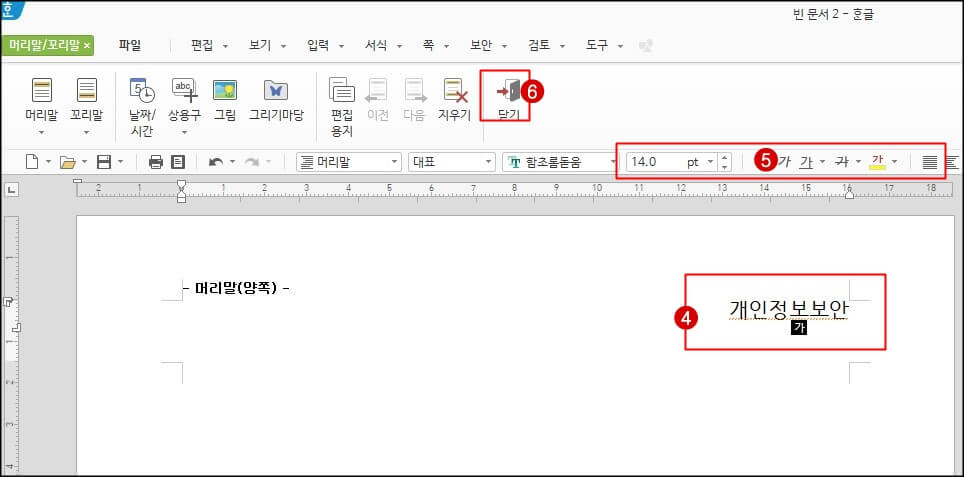Apply yellow text color 가
Image resolution: width=964 pixels, height=477 pixels.
point(877,162)
